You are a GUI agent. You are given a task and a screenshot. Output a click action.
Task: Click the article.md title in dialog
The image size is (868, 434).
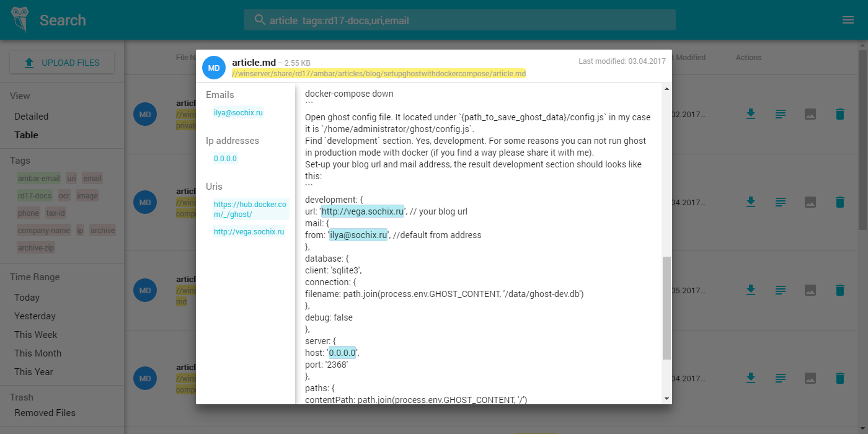(254, 62)
